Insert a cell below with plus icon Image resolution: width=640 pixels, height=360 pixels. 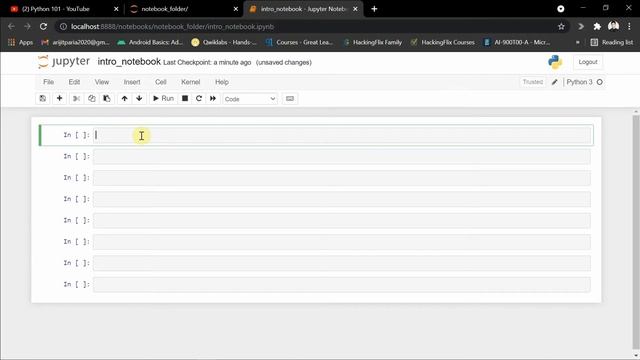pos(60,98)
